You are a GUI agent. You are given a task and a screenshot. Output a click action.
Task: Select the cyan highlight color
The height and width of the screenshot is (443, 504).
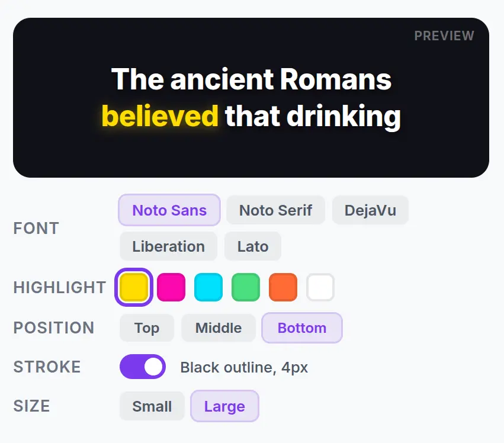coord(208,287)
